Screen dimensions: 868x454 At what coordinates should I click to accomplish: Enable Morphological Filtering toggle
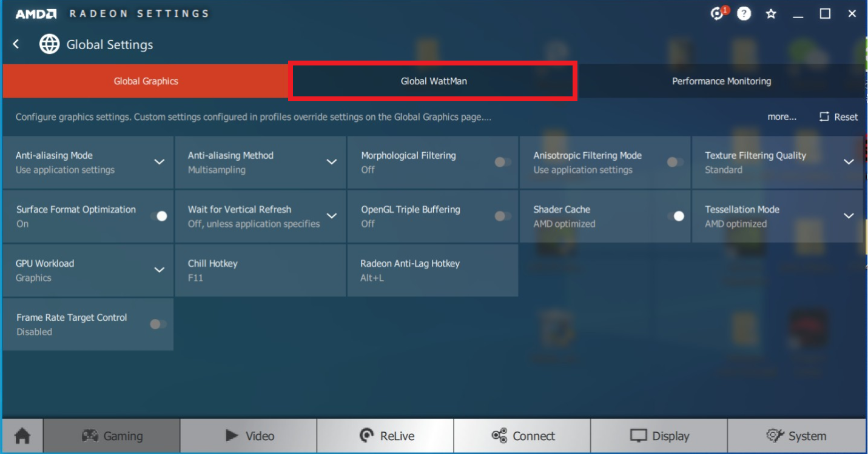click(502, 162)
